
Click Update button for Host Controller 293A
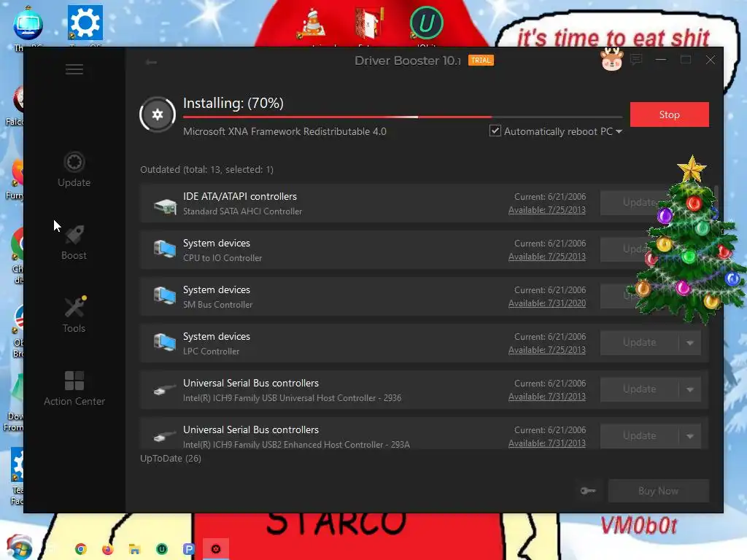click(639, 436)
